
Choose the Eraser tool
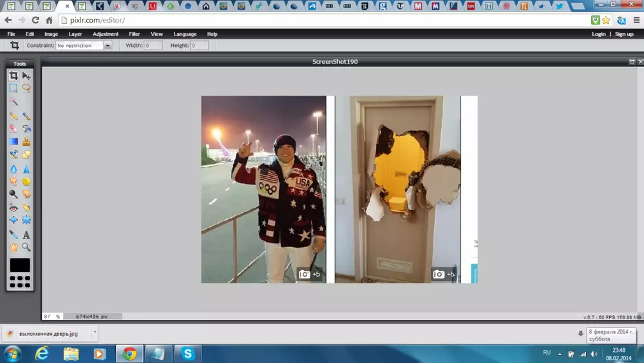[14, 128]
